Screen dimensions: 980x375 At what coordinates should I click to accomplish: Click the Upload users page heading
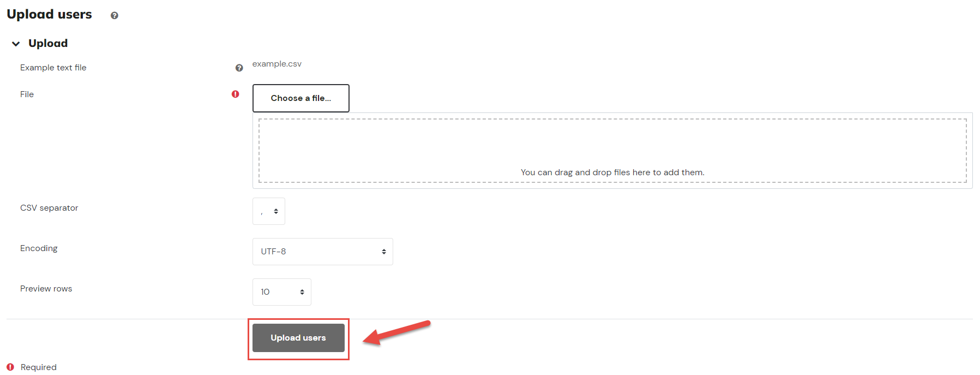(50, 14)
